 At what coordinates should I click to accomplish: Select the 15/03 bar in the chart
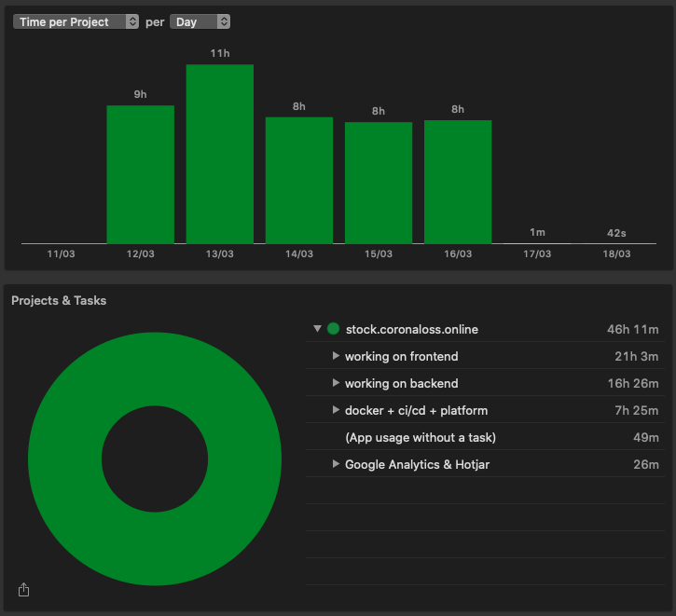379,183
